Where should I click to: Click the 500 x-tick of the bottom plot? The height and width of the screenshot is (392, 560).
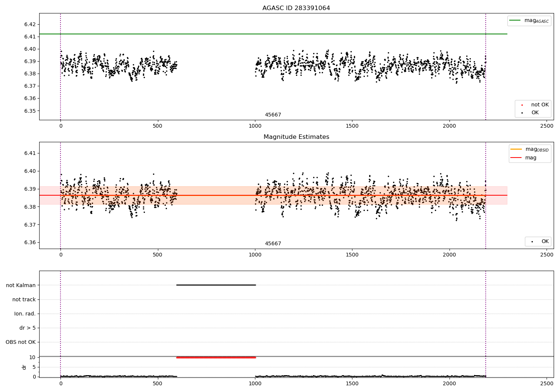coord(158,383)
